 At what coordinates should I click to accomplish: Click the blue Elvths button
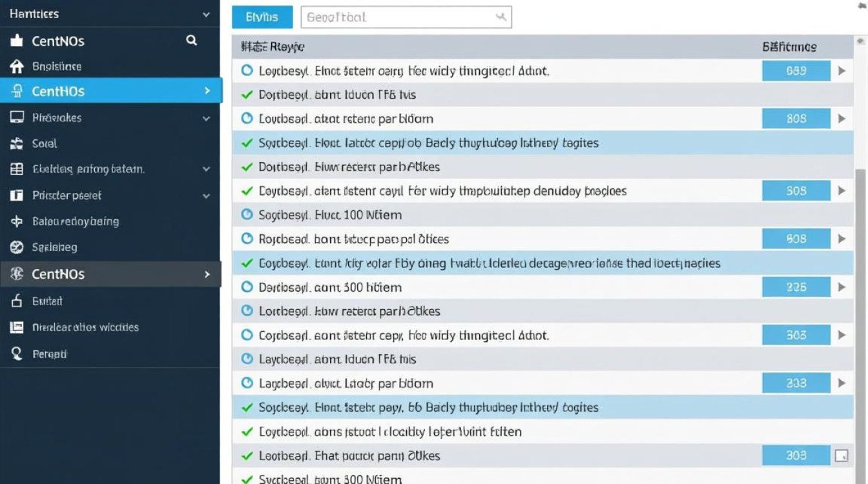[x=262, y=17]
